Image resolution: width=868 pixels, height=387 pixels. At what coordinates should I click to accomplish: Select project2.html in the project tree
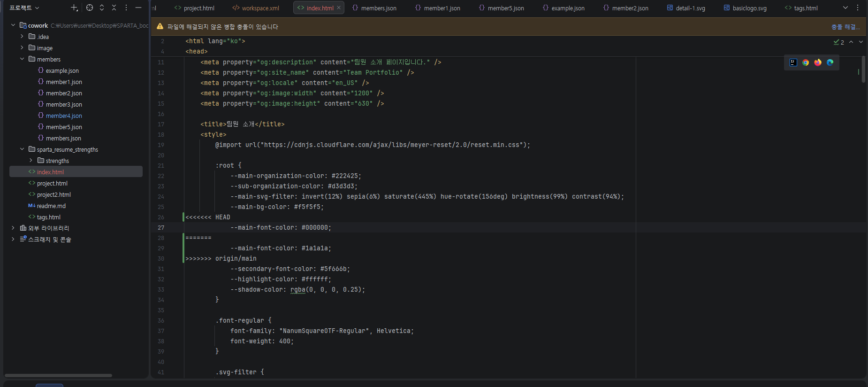coord(54,194)
